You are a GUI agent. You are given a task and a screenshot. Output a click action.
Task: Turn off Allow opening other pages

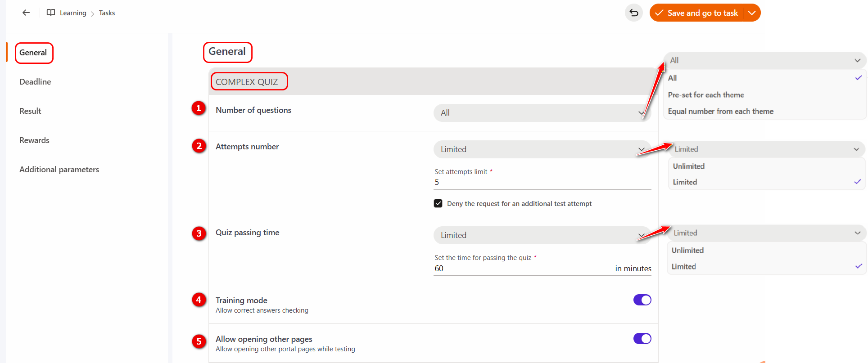(x=642, y=339)
